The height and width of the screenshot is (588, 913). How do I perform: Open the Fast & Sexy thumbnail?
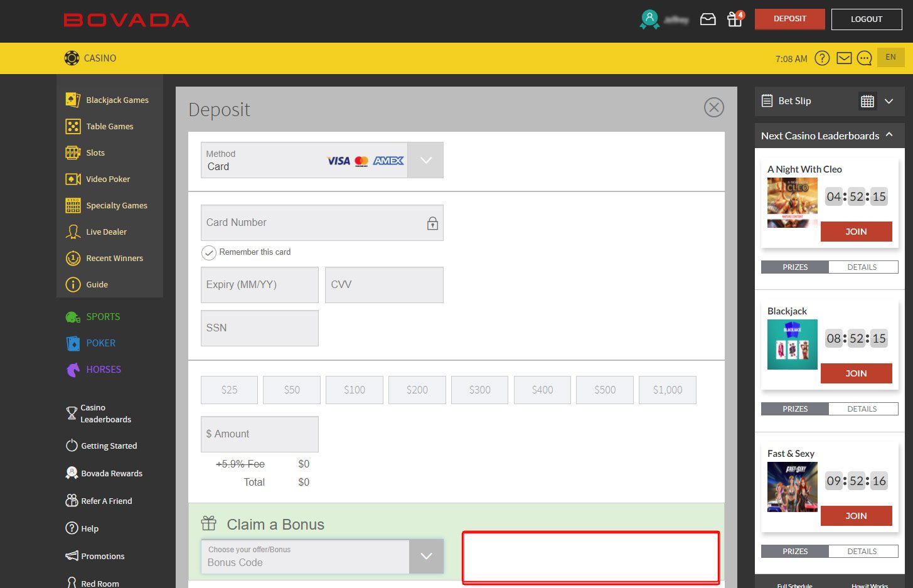coord(793,487)
